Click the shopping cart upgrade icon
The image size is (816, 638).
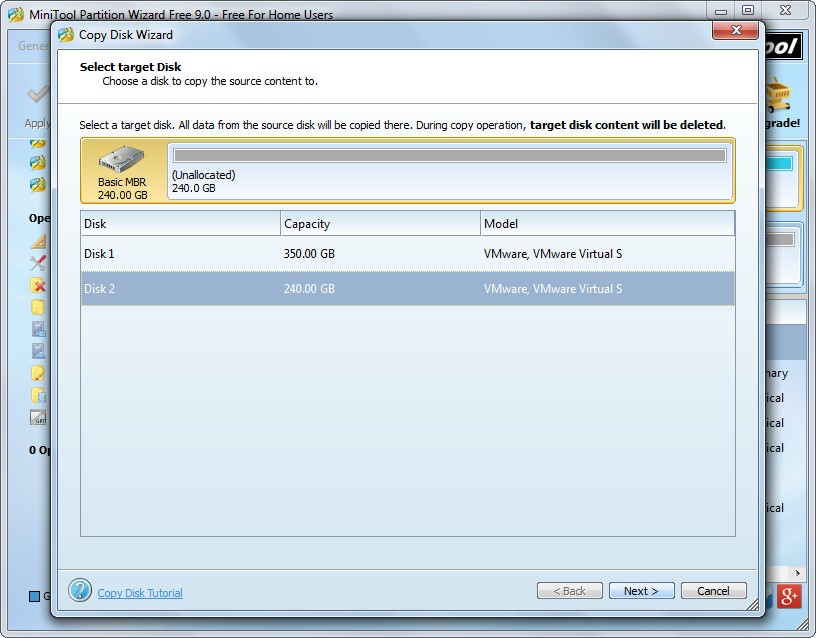[778, 95]
